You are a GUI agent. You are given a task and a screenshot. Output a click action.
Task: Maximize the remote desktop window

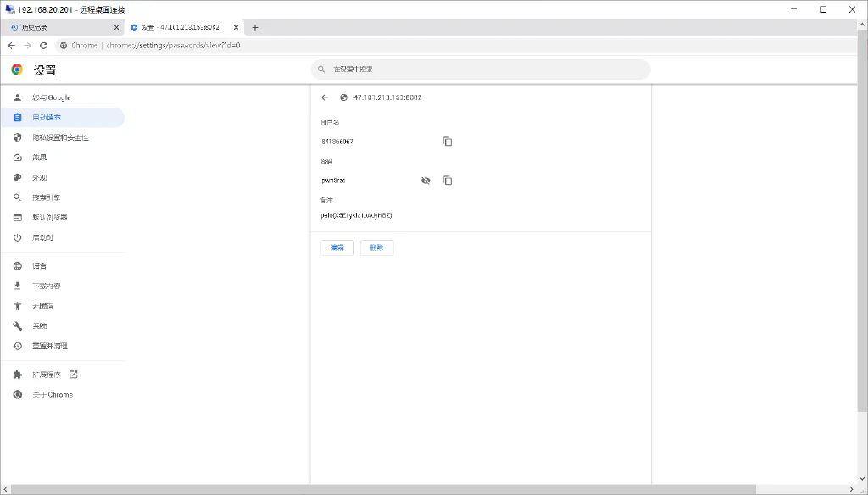(x=823, y=9)
